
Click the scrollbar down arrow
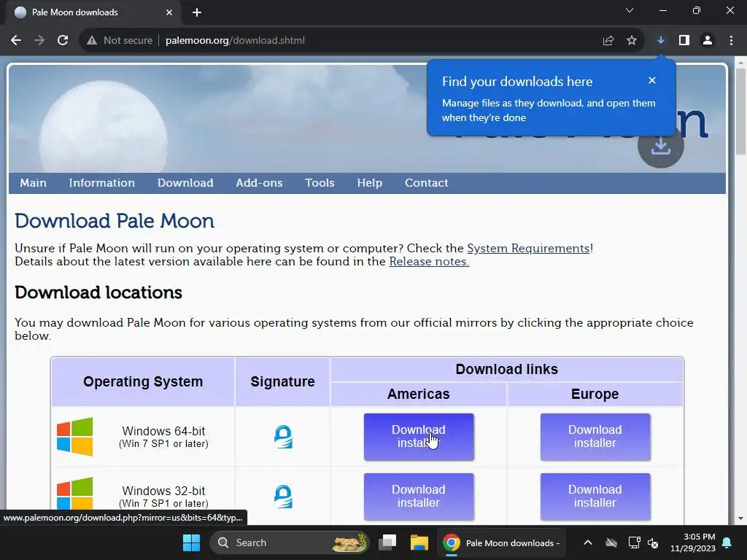click(x=740, y=518)
